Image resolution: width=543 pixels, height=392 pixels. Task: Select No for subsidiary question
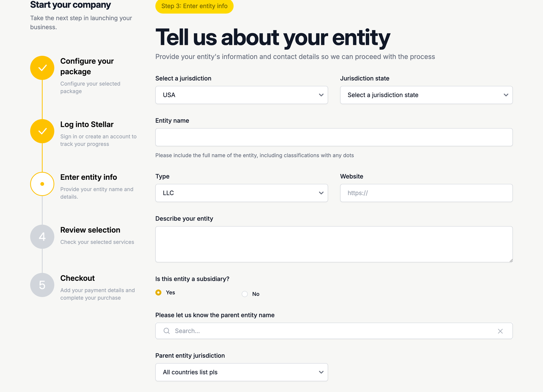click(x=245, y=294)
